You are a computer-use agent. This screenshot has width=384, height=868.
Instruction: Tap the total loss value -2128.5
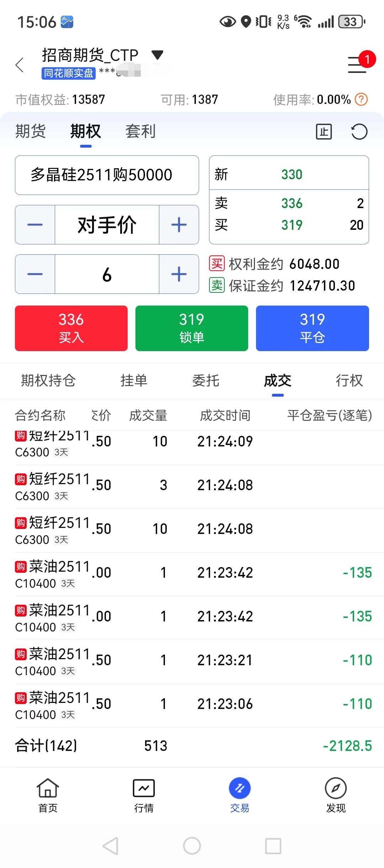pyautogui.click(x=347, y=746)
